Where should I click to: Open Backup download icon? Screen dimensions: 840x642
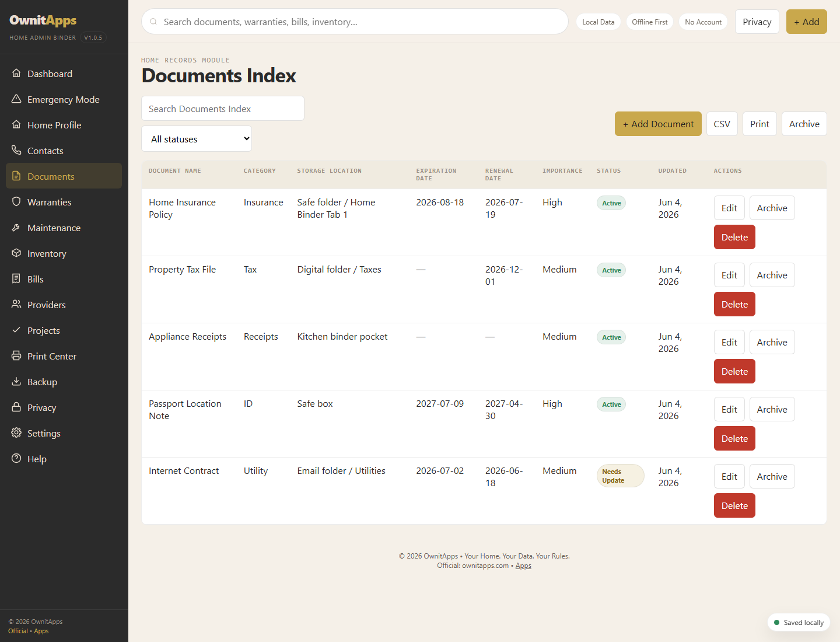(16, 382)
